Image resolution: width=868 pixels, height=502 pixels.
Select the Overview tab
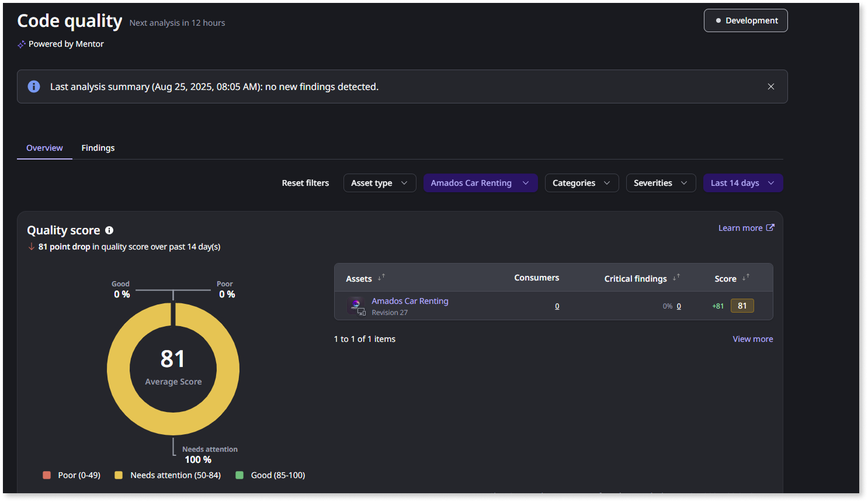tap(44, 148)
